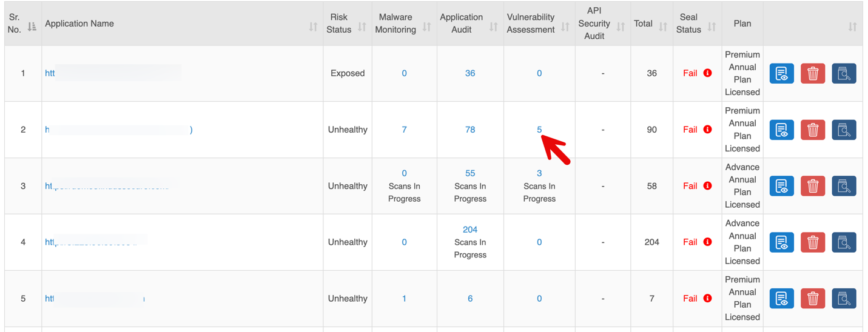Click the red trash icon in row 4
The image size is (868, 332).
[x=812, y=242]
